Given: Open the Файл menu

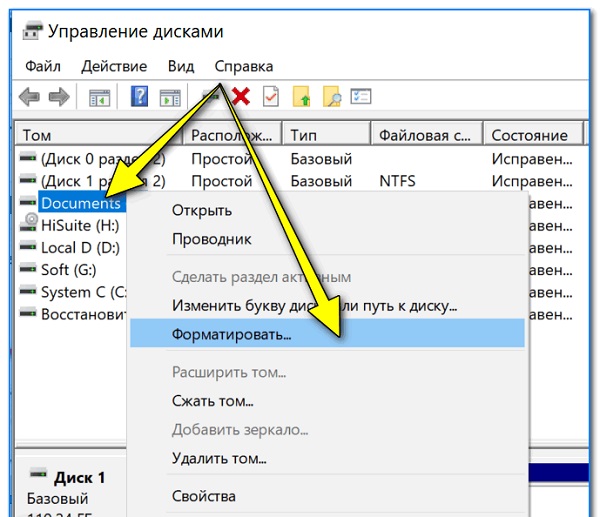Looking at the screenshot, I should (x=43, y=67).
